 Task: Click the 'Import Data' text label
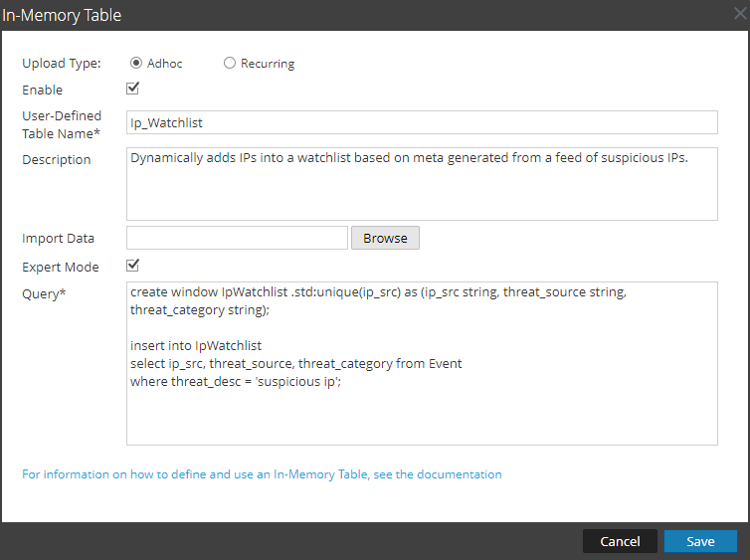pyautogui.click(x=59, y=238)
